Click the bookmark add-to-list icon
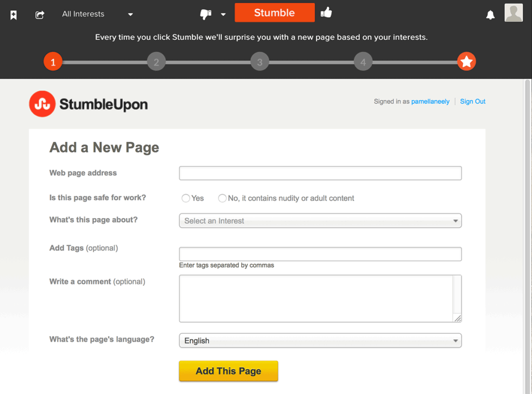The height and width of the screenshot is (394, 532). coord(14,15)
